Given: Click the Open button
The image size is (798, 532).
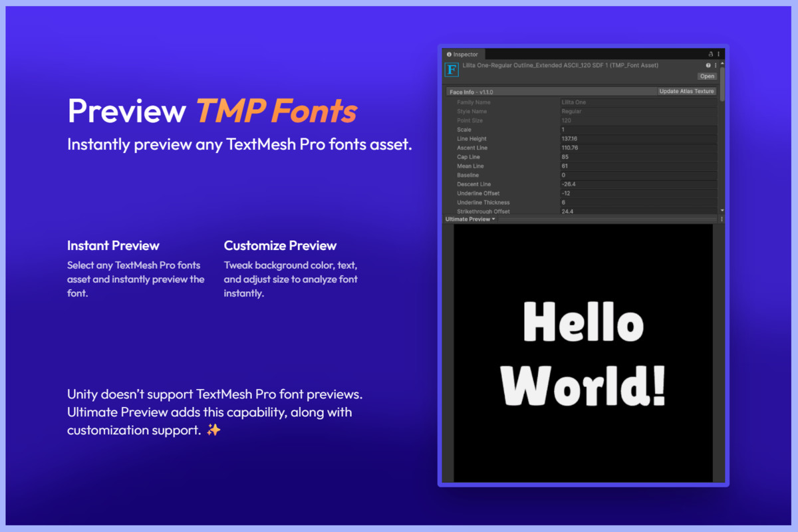Looking at the screenshot, I should tap(707, 76).
